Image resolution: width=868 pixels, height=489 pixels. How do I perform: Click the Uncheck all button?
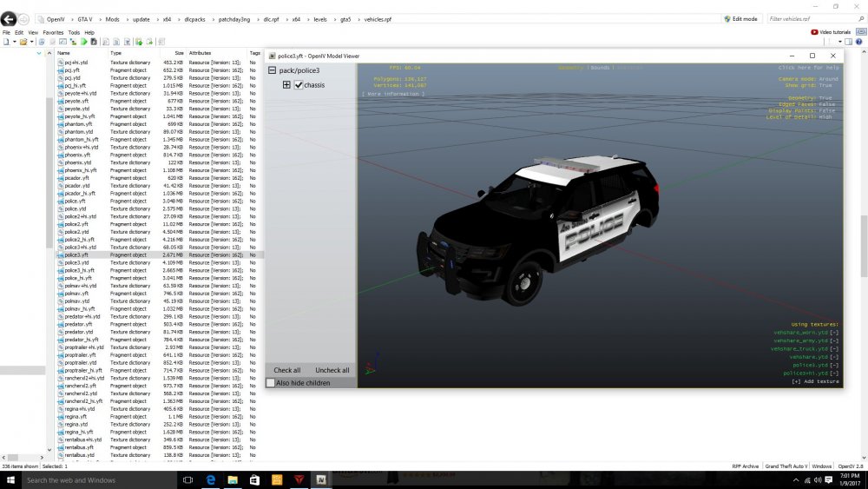(x=332, y=370)
